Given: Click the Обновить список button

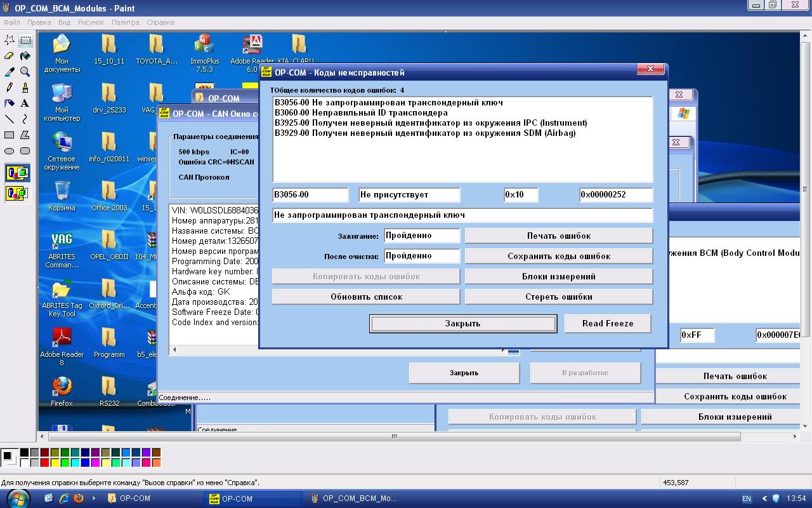Looking at the screenshot, I should (x=366, y=297).
